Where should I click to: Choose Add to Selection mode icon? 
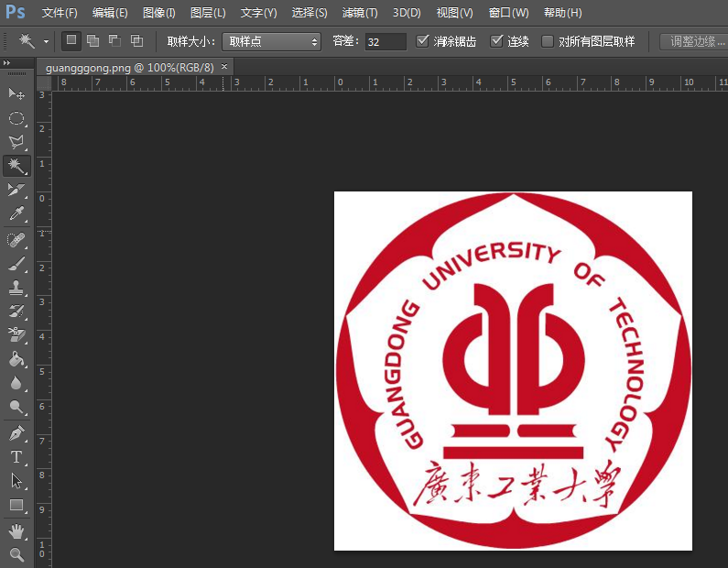click(x=93, y=41)
